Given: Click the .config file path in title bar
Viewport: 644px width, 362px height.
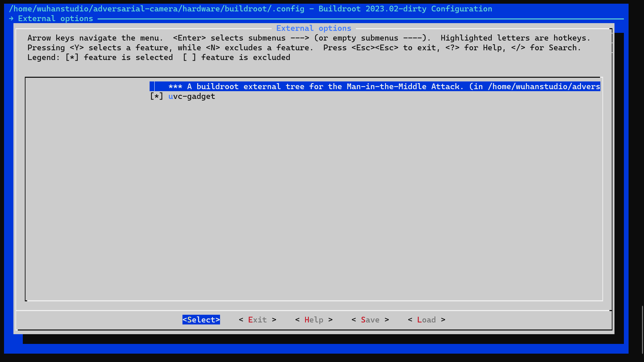Looking at the screenshot, I should click(156, 9).
